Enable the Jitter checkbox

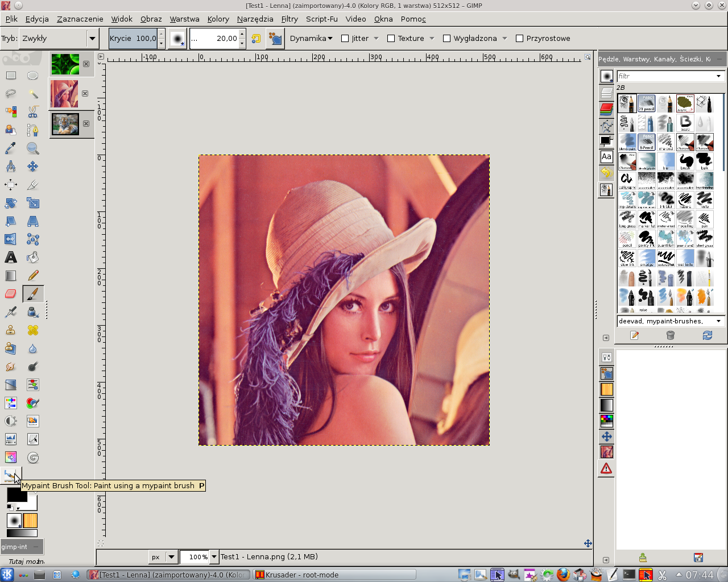coord(345,39)
